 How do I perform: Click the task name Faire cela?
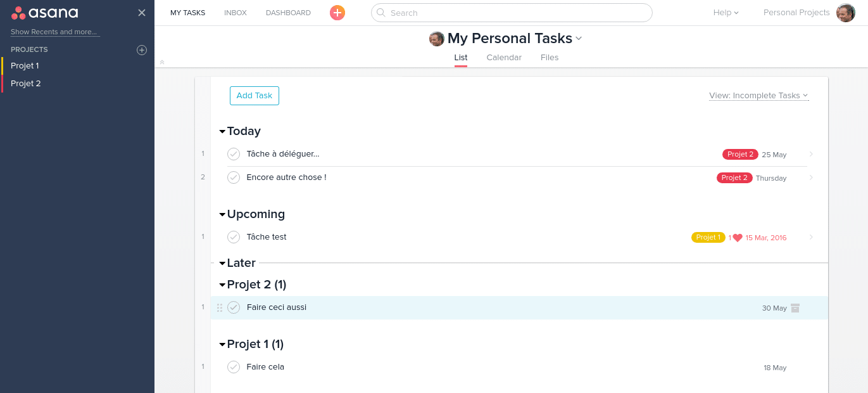tap(265, 367)
